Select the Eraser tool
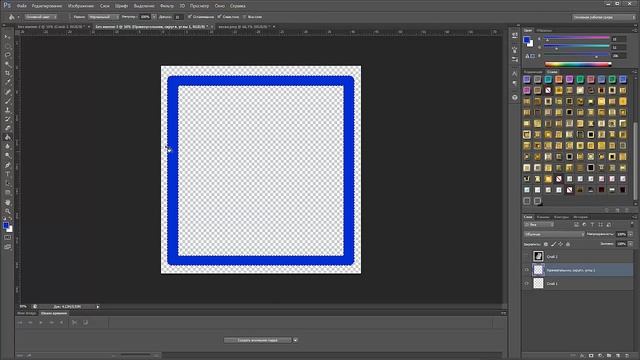 coord(7,128)
